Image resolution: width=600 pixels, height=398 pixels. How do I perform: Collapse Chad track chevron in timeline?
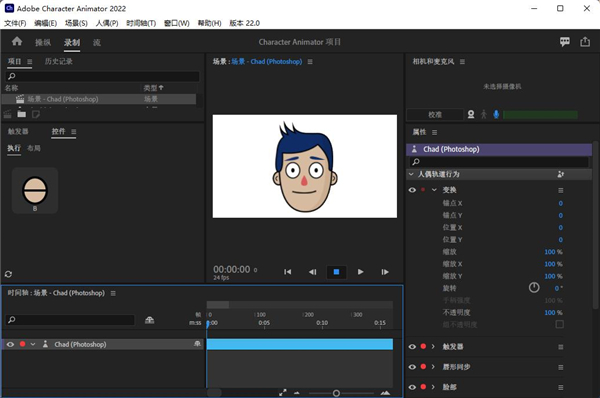coord(33,344)
